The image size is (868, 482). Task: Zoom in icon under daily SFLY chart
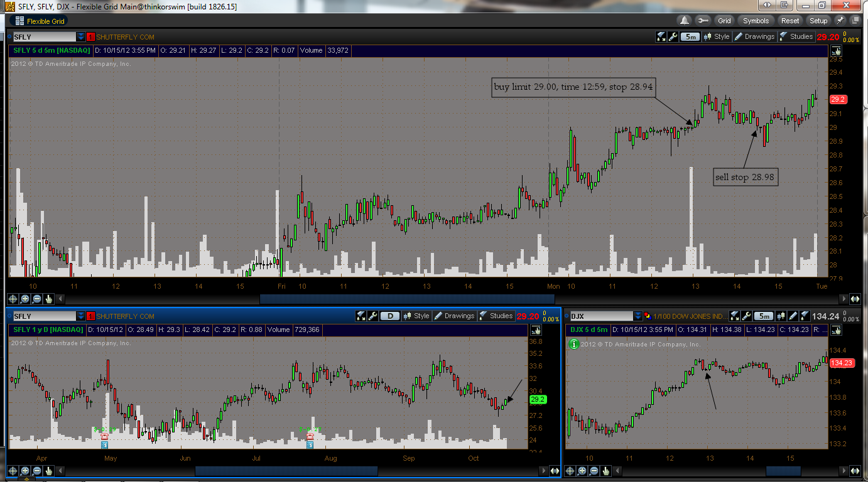(25, 471)
